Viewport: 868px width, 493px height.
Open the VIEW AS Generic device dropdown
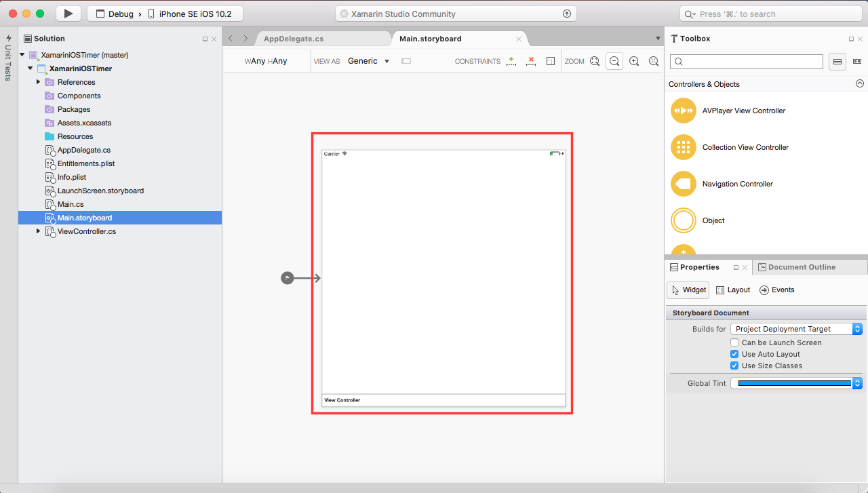368,61
